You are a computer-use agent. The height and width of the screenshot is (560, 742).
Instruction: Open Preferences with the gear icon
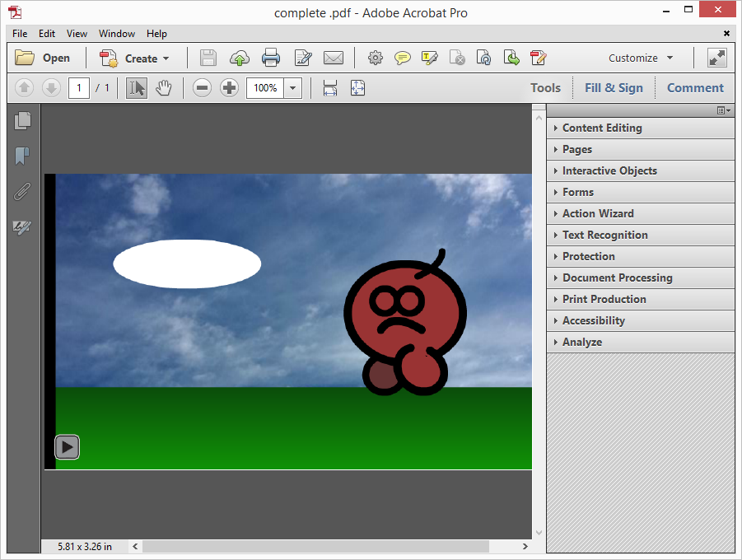(x=376, y=58)
